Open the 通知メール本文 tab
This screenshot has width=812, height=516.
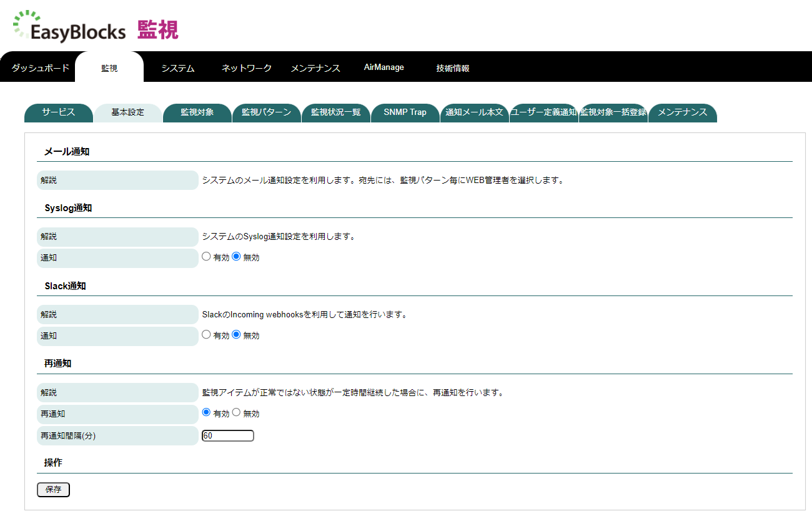(475, 112)
